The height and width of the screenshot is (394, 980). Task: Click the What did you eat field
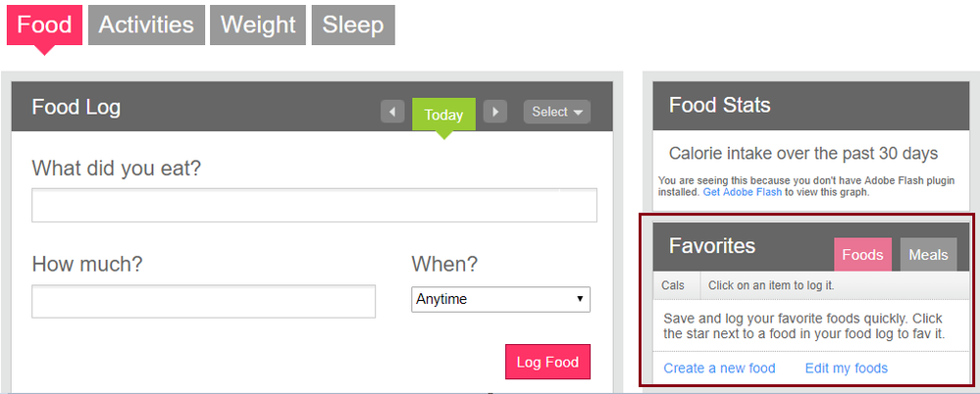pyautogui.click(x=314, y=206)
